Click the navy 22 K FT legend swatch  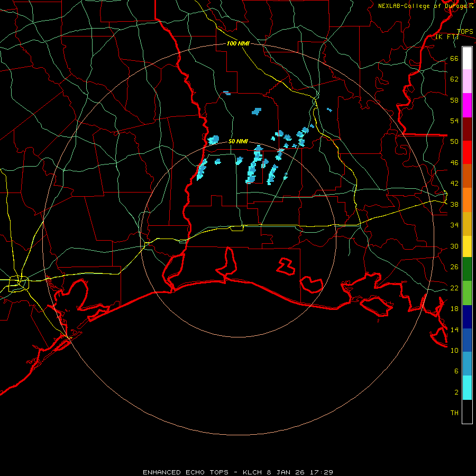click(467, 317)
